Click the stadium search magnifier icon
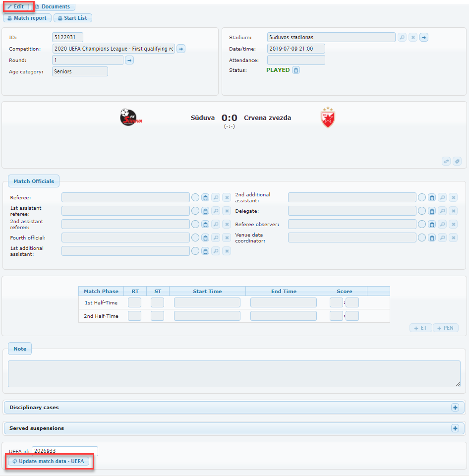This screenshot has height=476, width=469. (x=402, y=37)
